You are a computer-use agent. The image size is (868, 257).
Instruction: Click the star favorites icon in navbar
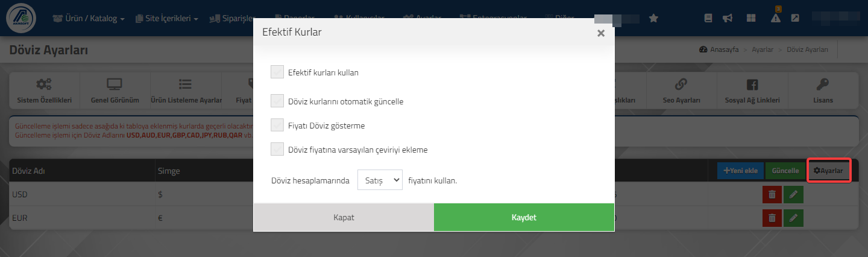tap(653, 18)
